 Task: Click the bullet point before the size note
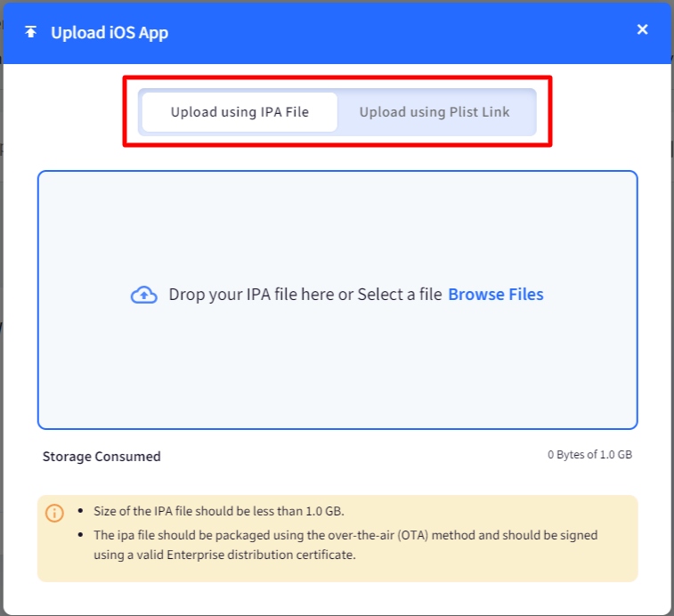click(x=81, y=512)
